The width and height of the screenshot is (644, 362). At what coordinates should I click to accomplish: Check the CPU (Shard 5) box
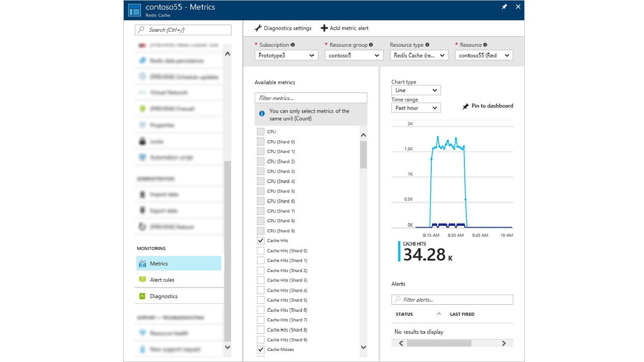click(x=261, y=191)
